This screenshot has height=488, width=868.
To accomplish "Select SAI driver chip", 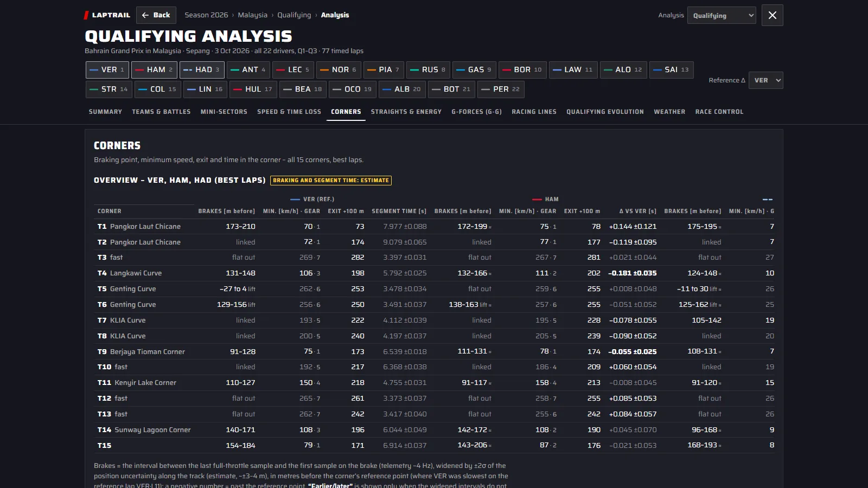I will pos(672,70).
